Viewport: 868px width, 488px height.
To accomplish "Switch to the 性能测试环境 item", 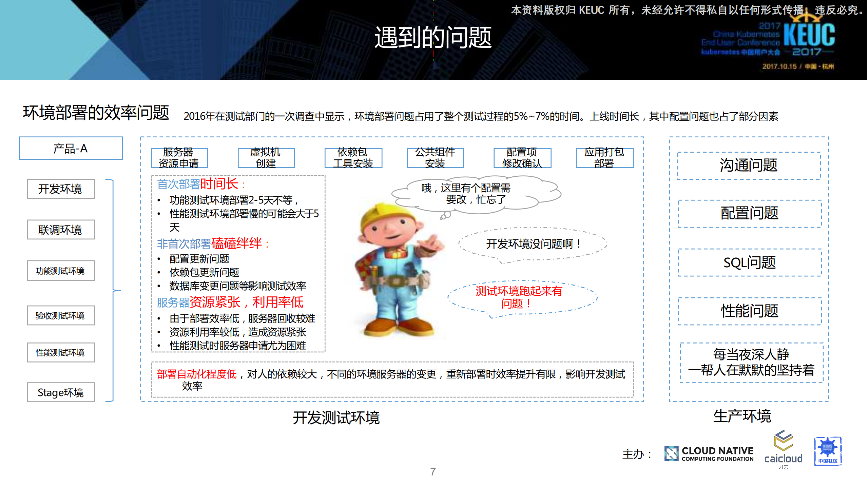I will tap(60, 352).
